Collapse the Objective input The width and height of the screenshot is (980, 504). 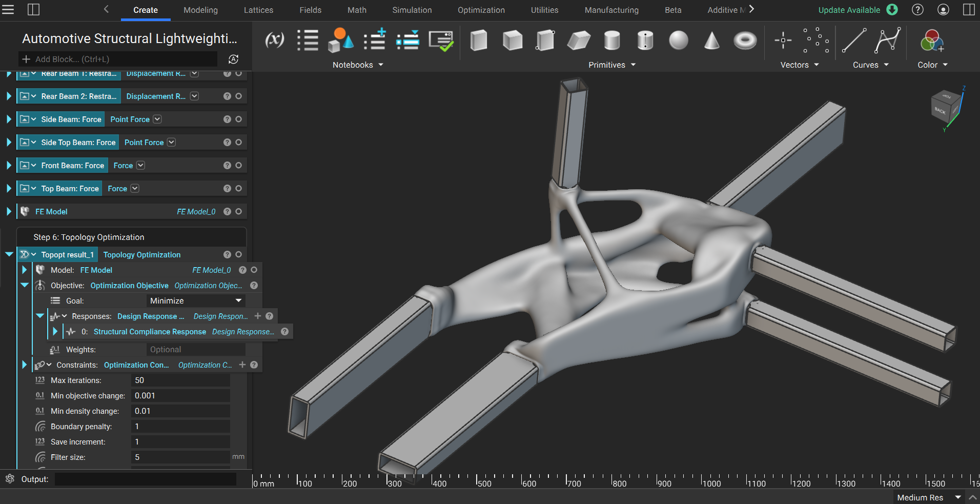(24, 285)
